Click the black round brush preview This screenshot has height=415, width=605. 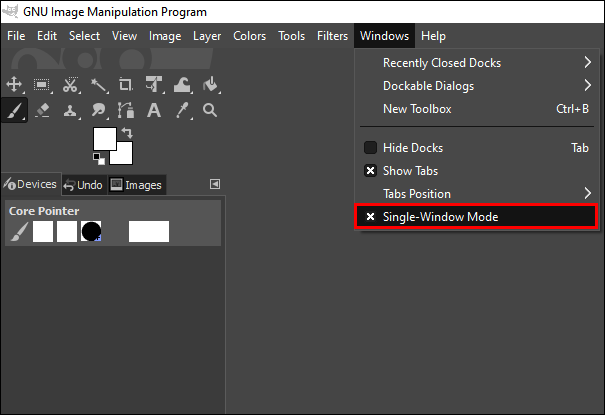coord(91,231)
